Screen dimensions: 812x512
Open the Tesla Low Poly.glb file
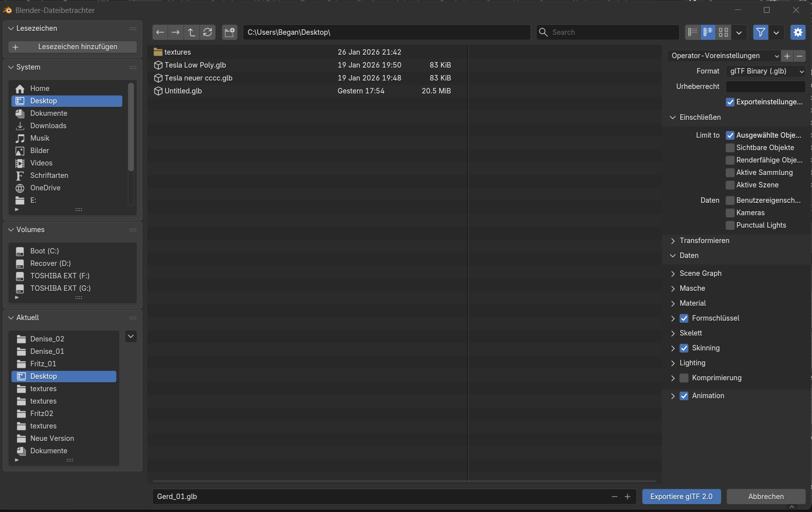195,65
